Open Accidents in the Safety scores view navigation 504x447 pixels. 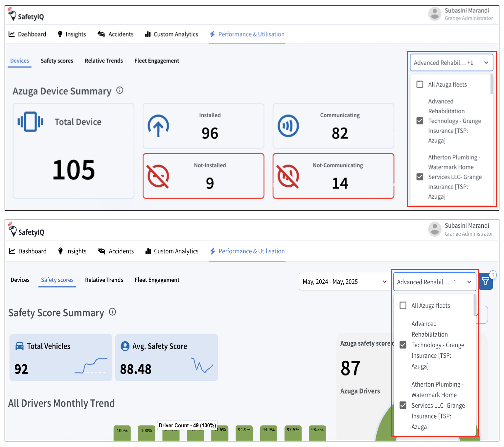[x=116, y=251]
